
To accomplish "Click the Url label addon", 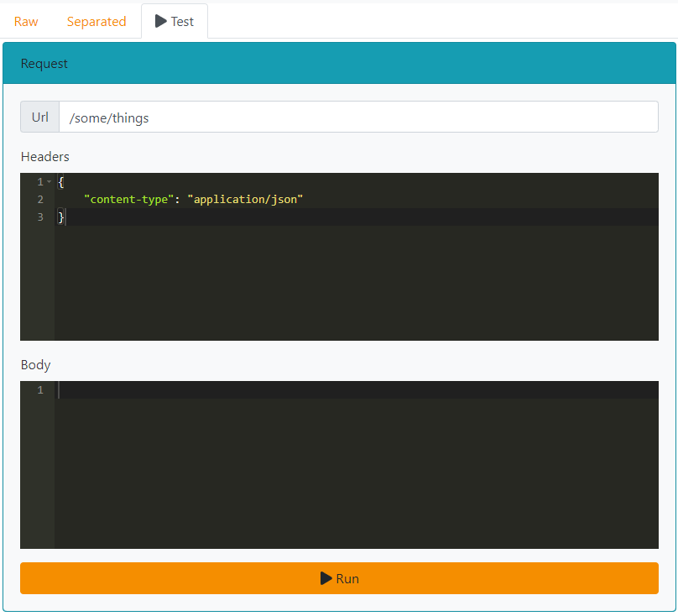I will pos(39,117).
